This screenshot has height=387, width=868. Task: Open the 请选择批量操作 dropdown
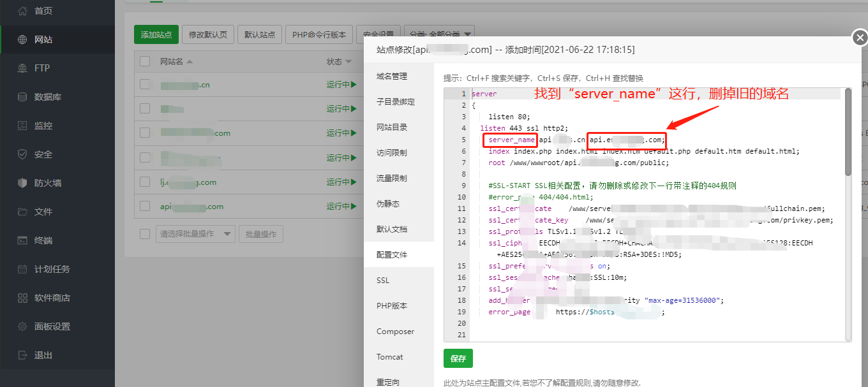click(195, 234)
